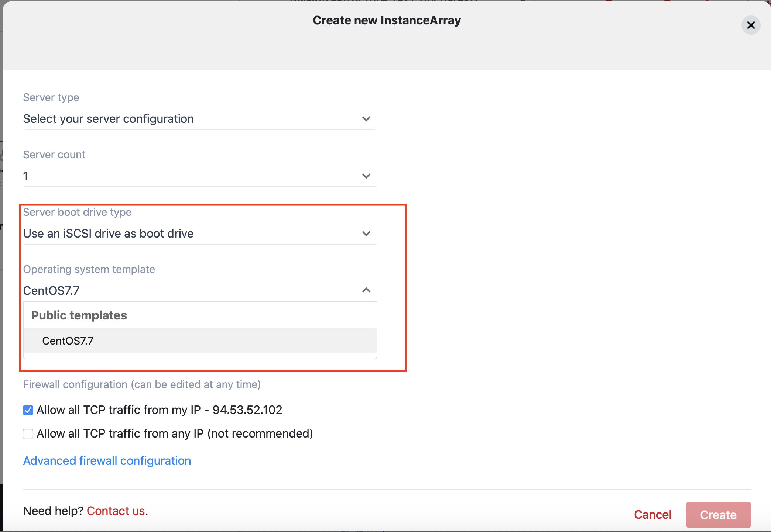Click the OS template up-chevron icon
Viewport: 771px width, 532px height.
[x=366, y=290]
